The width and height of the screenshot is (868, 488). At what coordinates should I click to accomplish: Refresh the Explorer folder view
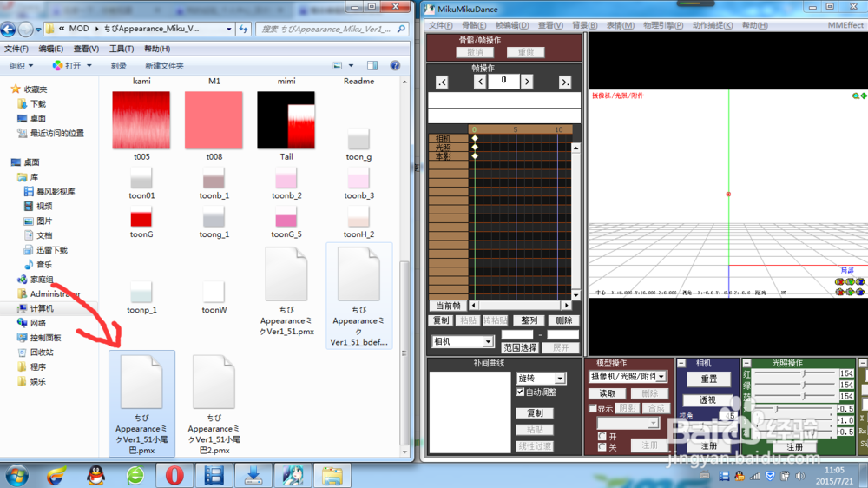pyautogui.click(x=244, y=29)
